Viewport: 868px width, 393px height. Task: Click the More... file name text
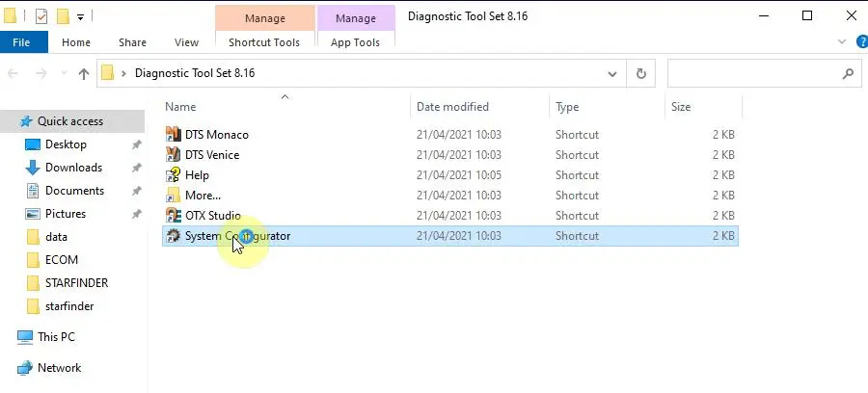(x=203, y=196)
